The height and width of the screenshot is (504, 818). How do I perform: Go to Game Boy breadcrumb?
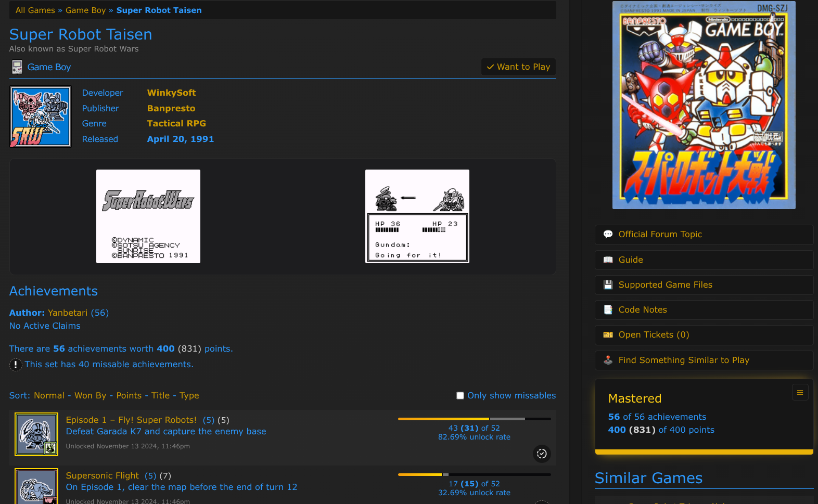(85, 10)
